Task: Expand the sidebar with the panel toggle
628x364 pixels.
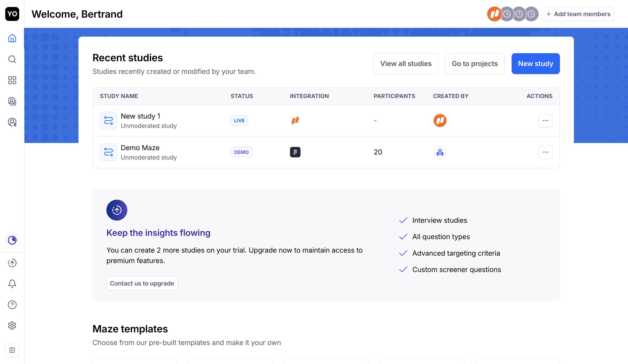Action: tap(12, 350)
